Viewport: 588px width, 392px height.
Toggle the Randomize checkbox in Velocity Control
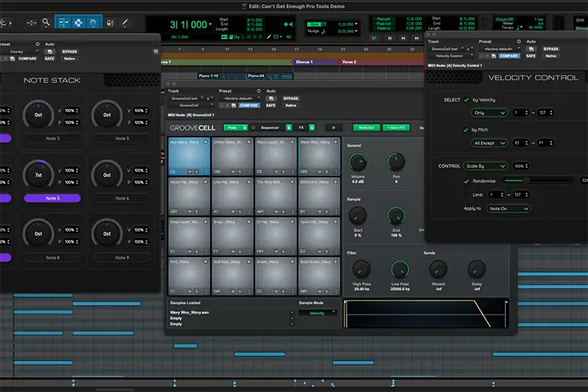pyautogui.click(x=466, y=181)
